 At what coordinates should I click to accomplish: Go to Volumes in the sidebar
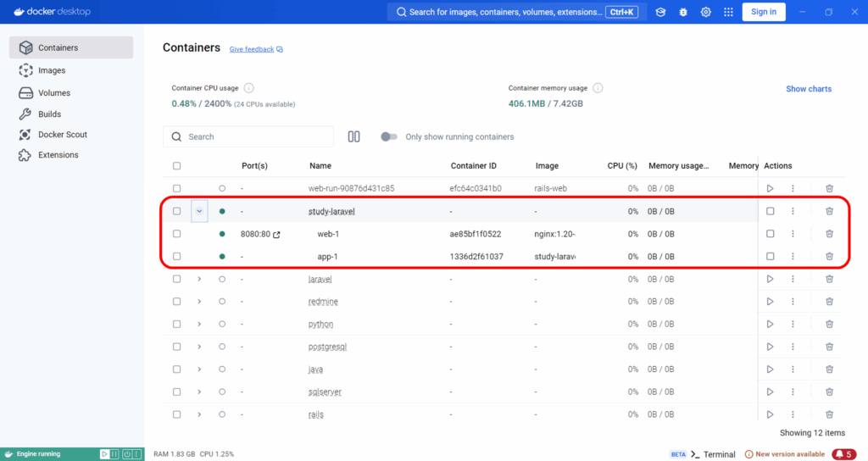[x=54, y=92]
